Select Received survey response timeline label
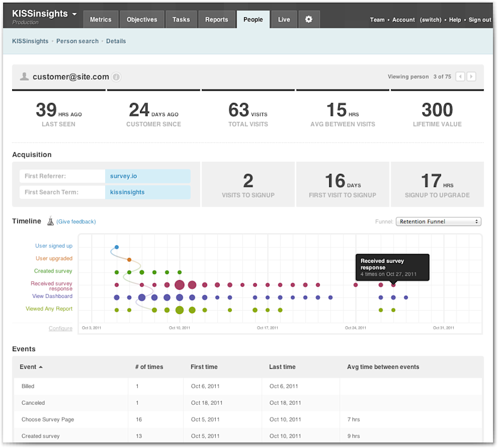The image size is (498, 448). coord(51,286)
